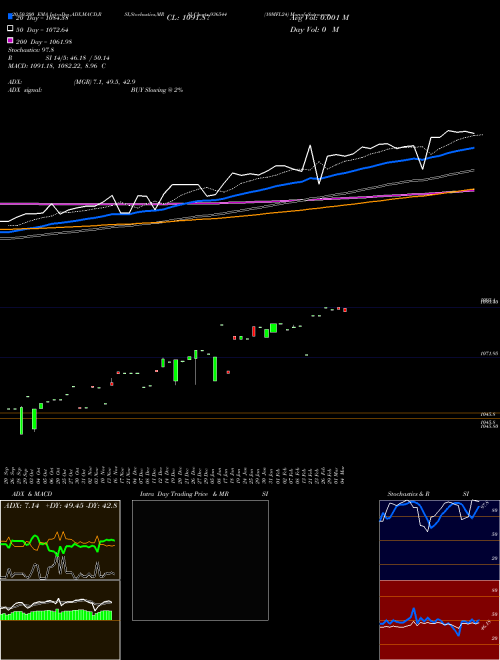Click the 'Avg Vol: 0.001 M' label
Screen dimensions: 500x660
(x=319, y=18)
